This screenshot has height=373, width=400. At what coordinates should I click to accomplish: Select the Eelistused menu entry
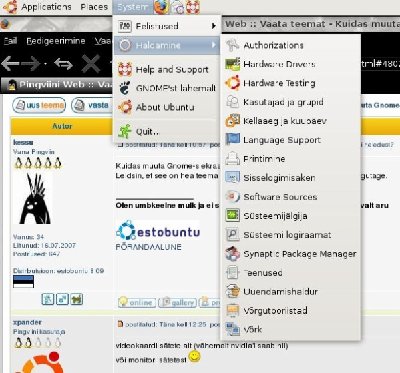click(x=167, y=26)
